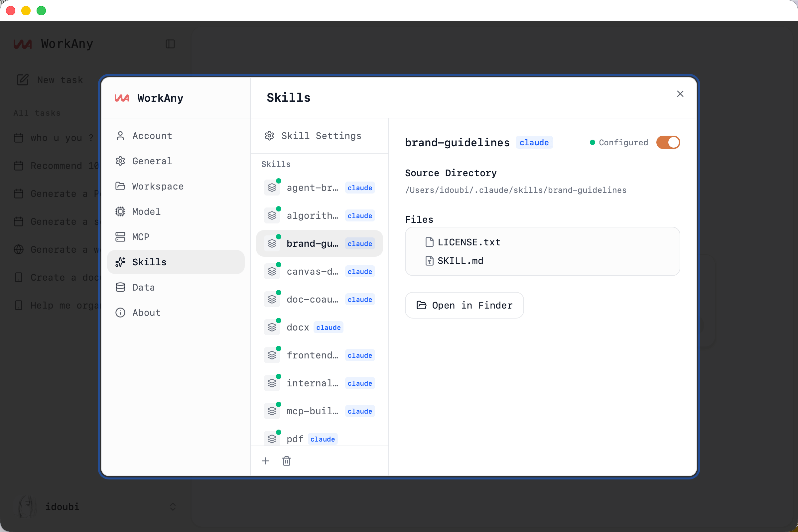The image size is (798, 532).
Task: Toggle main window sidebar panel icon
Action: coord(170,44)
